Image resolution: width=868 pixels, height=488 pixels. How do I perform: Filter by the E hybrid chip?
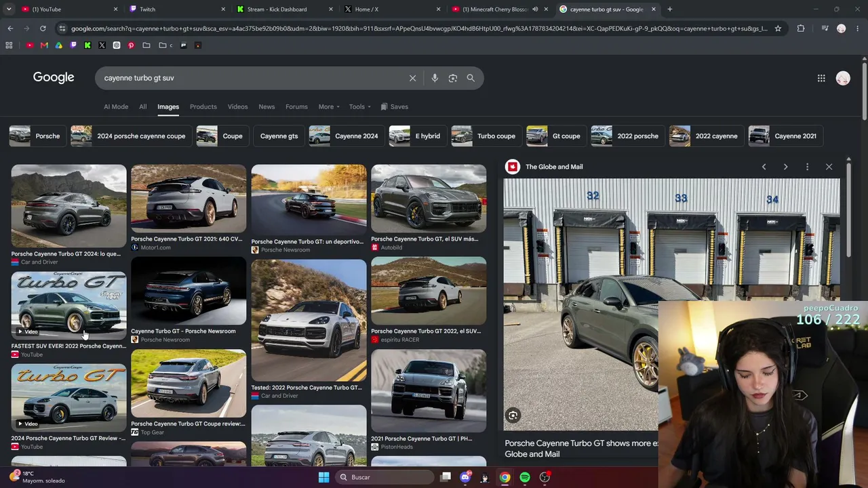[x=418, y=136]
